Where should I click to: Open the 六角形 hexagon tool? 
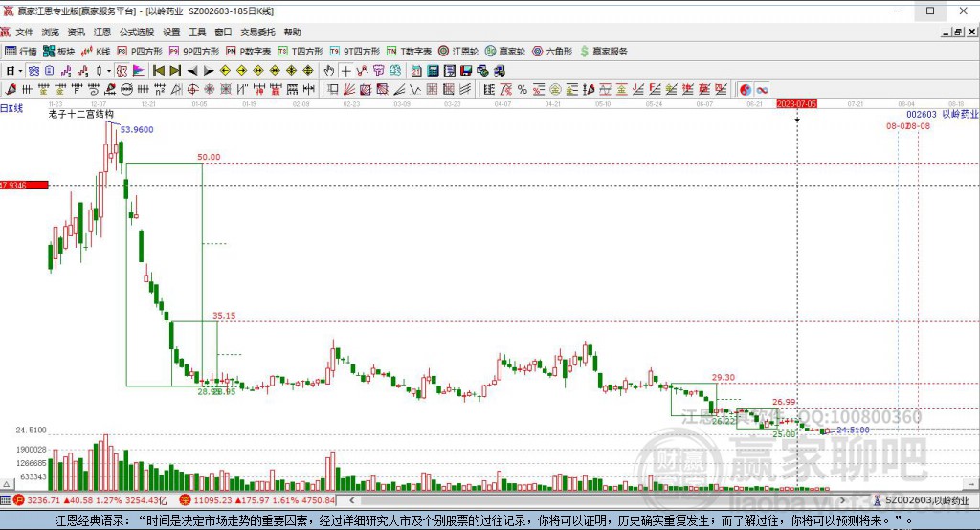(552, 52)
